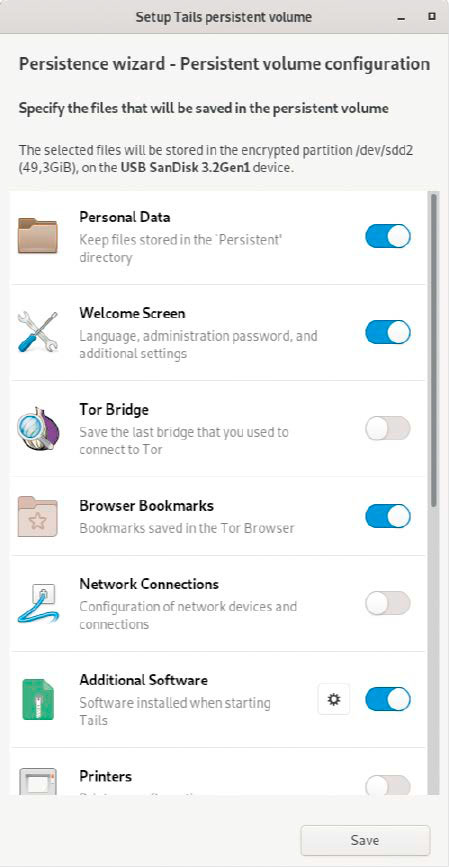This screenshot has height=867, width=449.
Task: Open Additional Software gear settings
Action: 333,699
